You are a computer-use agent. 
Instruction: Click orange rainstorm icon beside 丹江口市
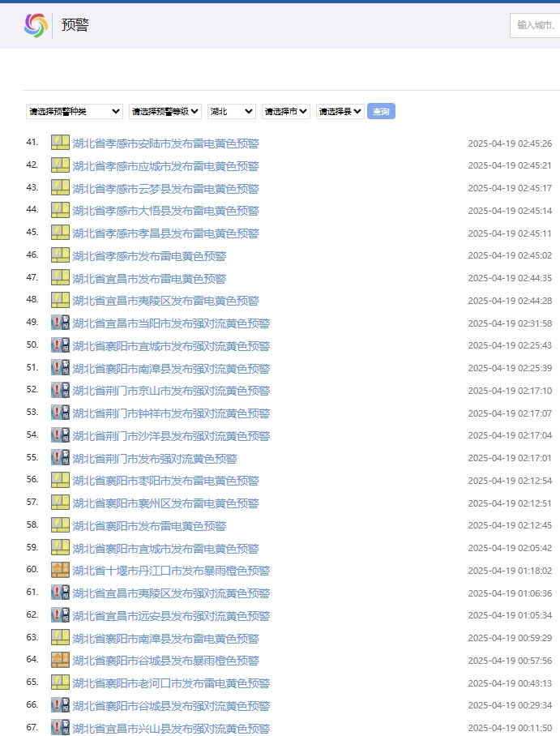coord(60,571)
